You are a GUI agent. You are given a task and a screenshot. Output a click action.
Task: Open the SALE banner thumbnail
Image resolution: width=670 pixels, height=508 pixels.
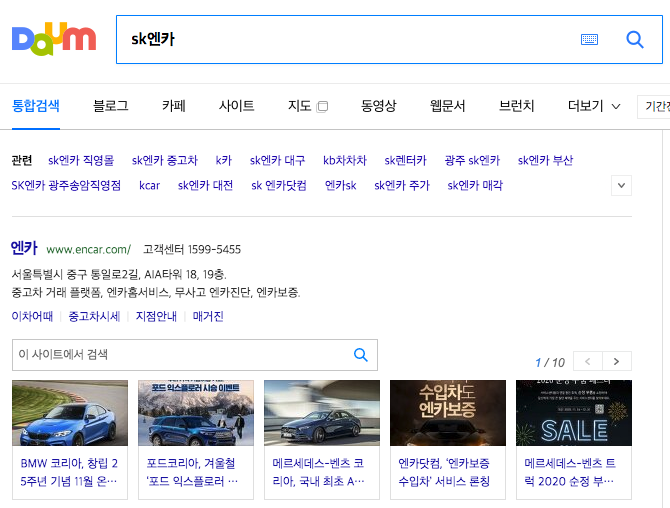click(574, 413)
